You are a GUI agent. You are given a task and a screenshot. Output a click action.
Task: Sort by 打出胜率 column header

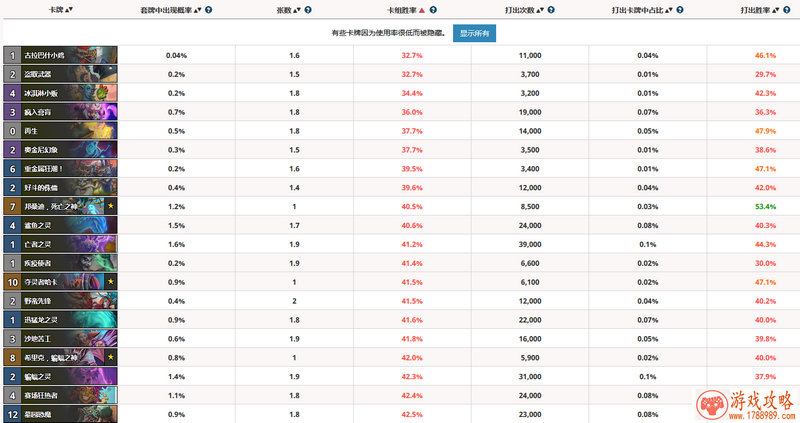[760, 10]
